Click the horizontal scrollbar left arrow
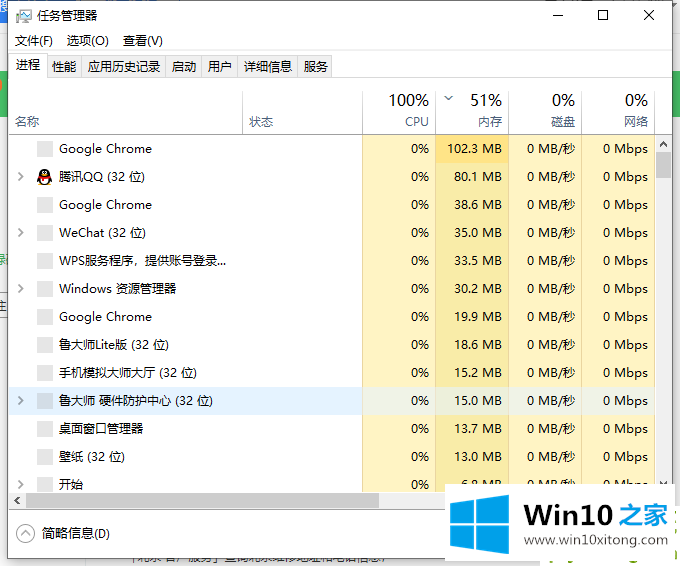Image resolution: width=680 pixels, height=566 pixels. coord(17,501)
